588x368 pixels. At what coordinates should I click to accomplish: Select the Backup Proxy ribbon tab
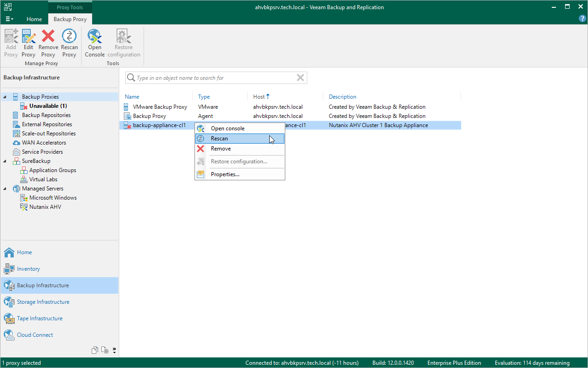tap(70, 19)
